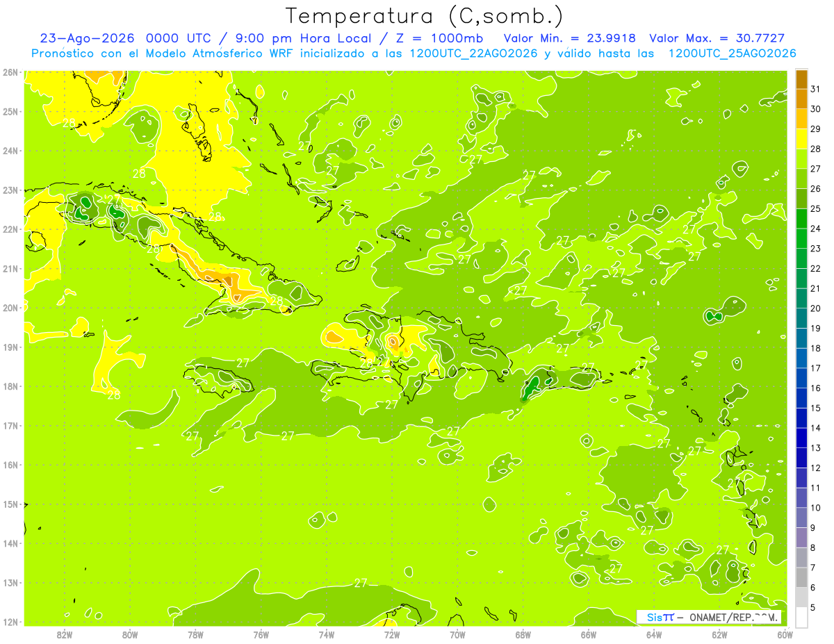Image resolution: width=834 pixels, height=644 pixels.
Task: Click the "72W" longitude axis label
Action: pos(392,634)
